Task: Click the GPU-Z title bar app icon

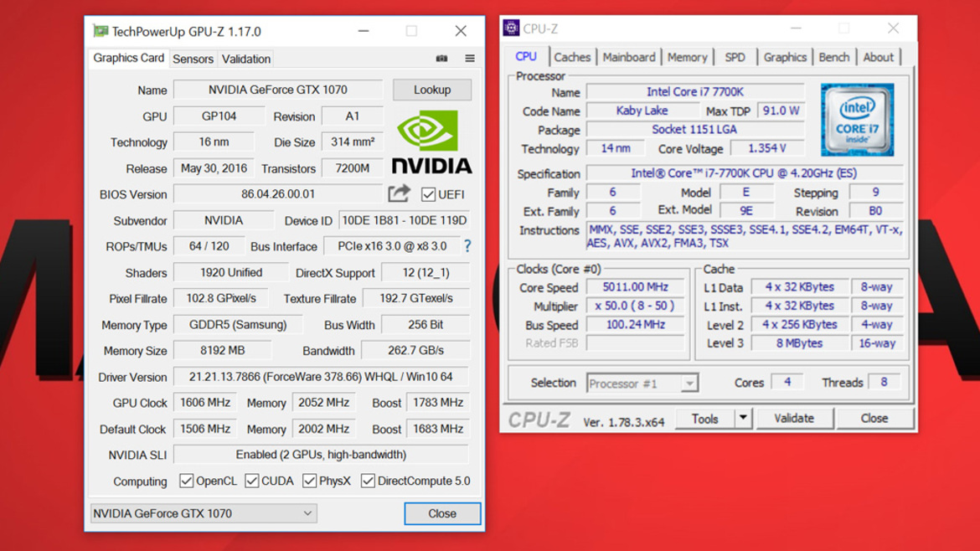Action: coord(100,31)
